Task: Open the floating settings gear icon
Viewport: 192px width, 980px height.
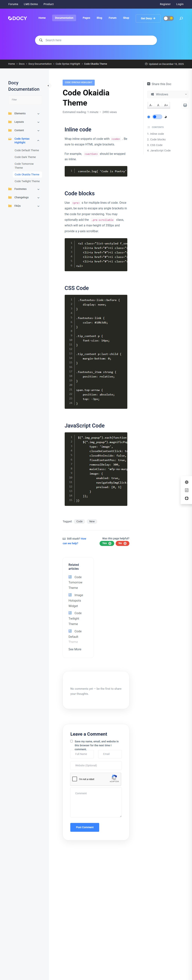Action: coord(187,482)
